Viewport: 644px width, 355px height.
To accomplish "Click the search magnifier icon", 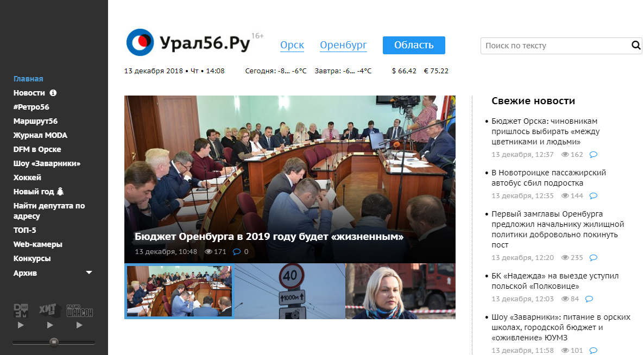I will (635, 46).
